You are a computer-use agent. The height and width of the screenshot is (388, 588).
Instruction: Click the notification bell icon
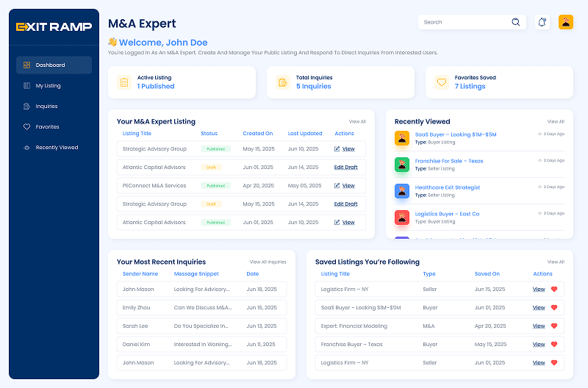point(542,22)
